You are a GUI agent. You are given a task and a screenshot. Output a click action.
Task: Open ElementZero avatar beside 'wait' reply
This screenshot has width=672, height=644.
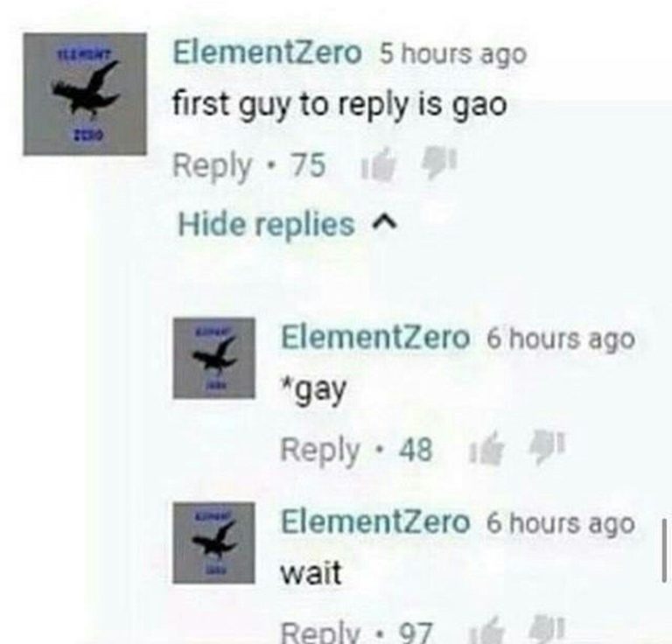[x=213, y=542]
